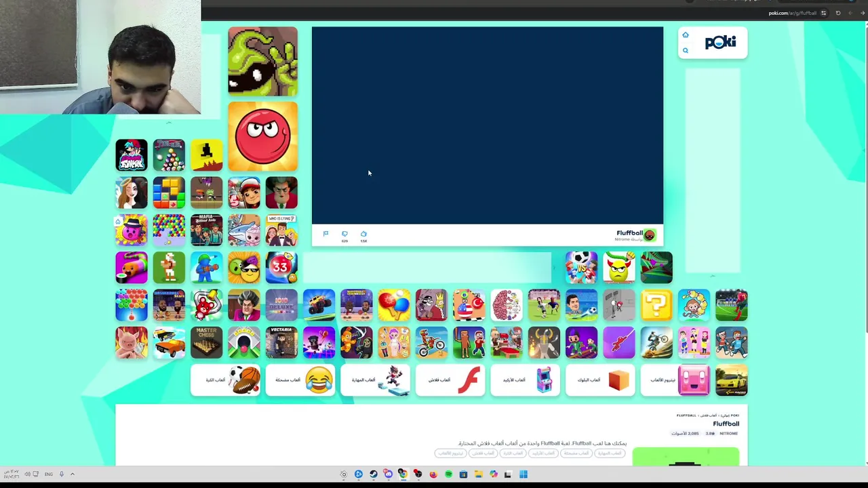Open the ping pong paddles game tile
This screenshot has height=488, width=868.
(x=394, y=305)
